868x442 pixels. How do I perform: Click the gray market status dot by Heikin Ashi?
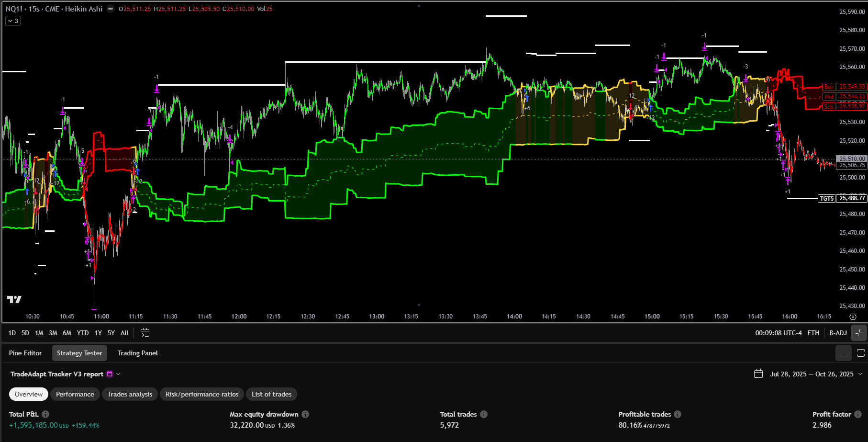tap(111, 9)
